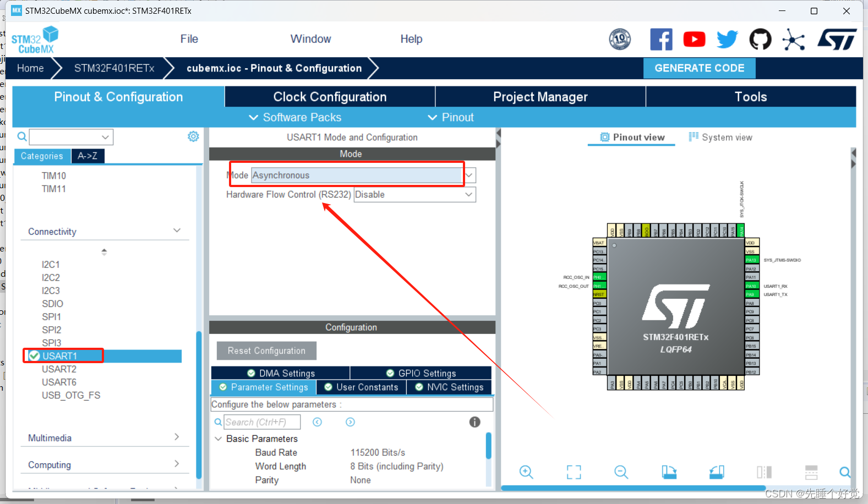The image size is (868, 504).
Task: Open the Facebook icon link
Action: point(661,39)
